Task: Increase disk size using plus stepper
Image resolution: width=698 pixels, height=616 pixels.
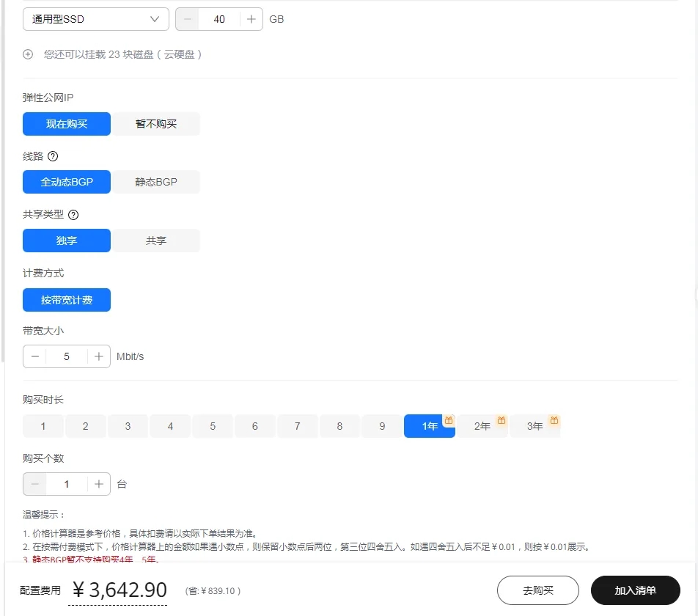Action: coord(251,19)
